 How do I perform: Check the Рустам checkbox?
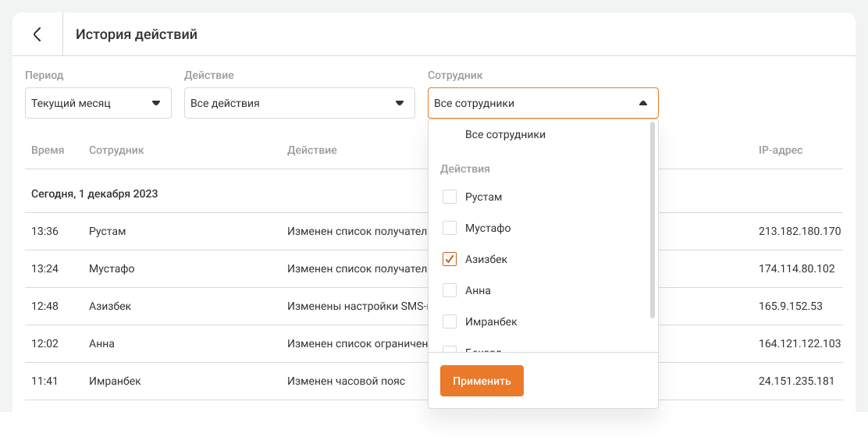pos(450,197)
